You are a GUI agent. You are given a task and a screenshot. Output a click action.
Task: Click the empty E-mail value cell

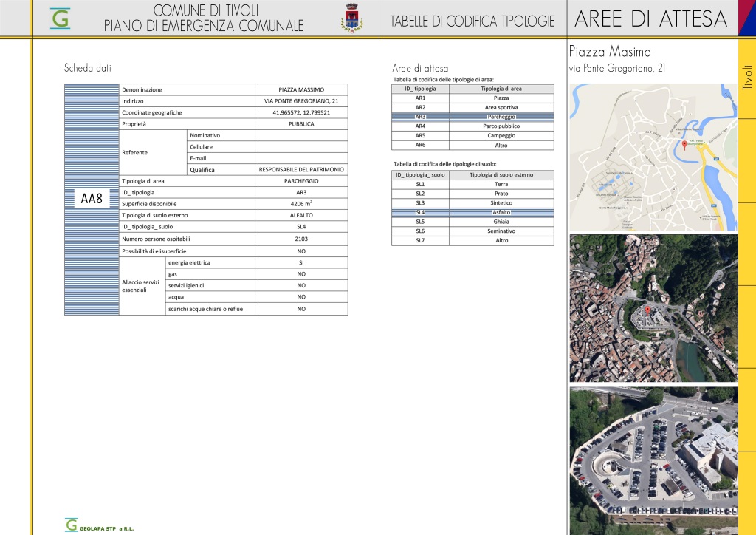tap(301, 158)
